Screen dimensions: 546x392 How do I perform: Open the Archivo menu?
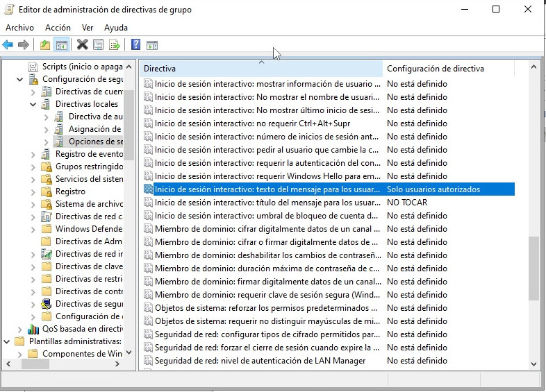click(19, 28)
